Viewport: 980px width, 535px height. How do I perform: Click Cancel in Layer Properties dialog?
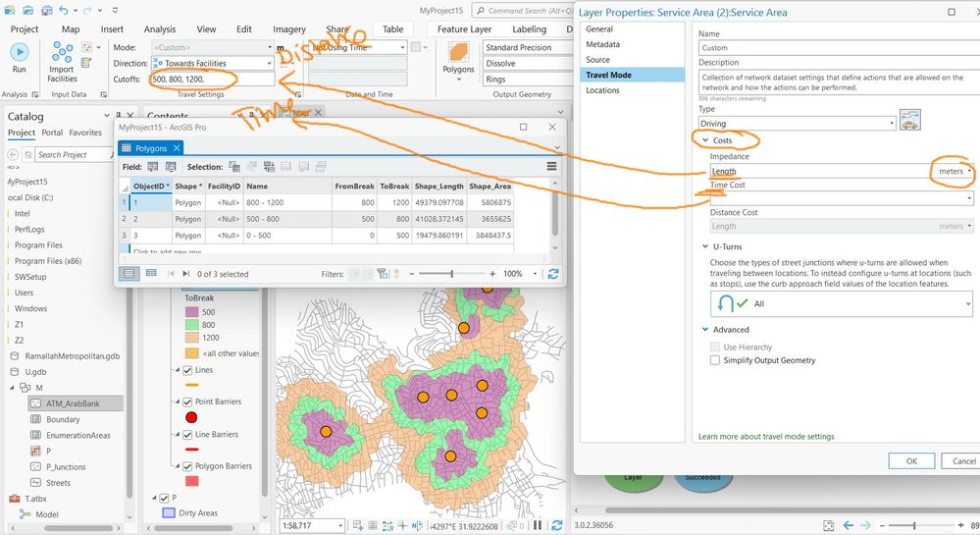pos(962,461)
